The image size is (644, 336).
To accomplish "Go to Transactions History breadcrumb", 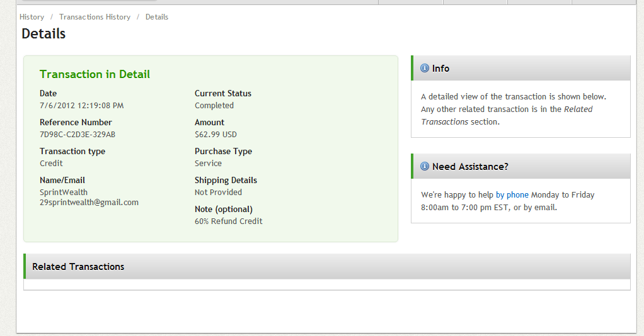I will (95, 17).
